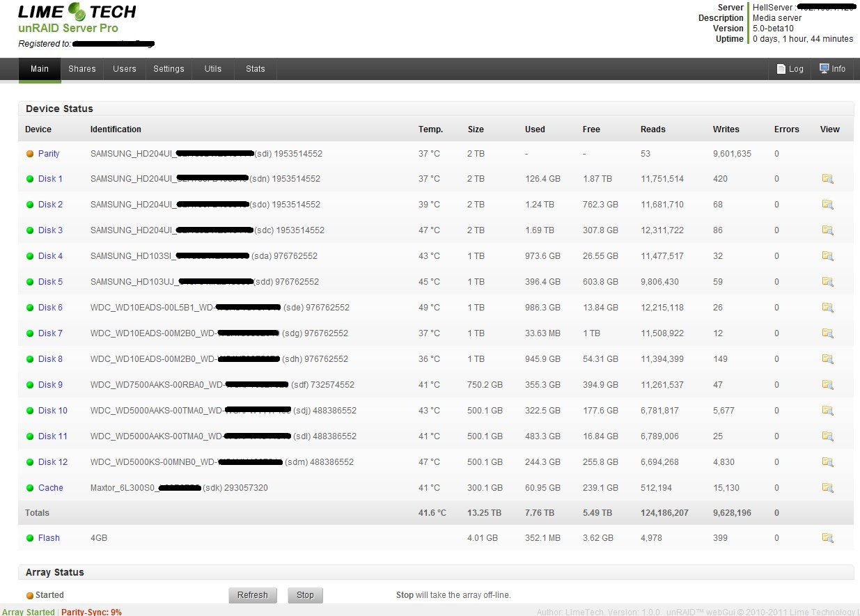Click the Temp. column header
Viewport: 860px width, 616px height.
[430, 129]
